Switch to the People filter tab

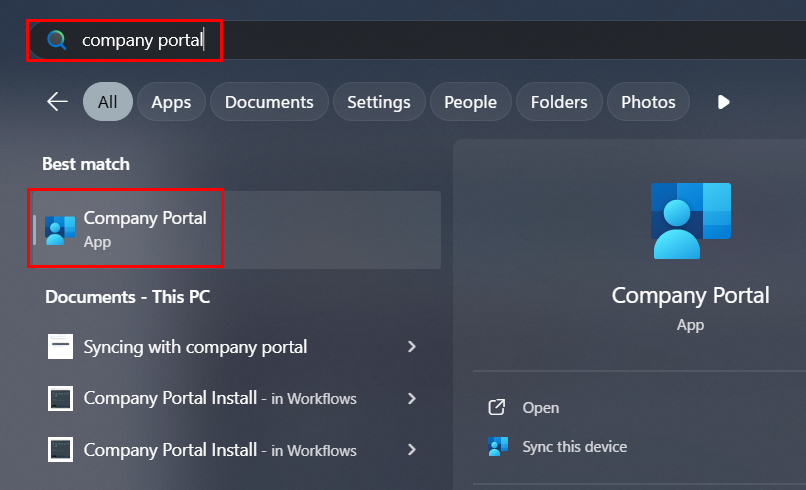click(470, 102)
